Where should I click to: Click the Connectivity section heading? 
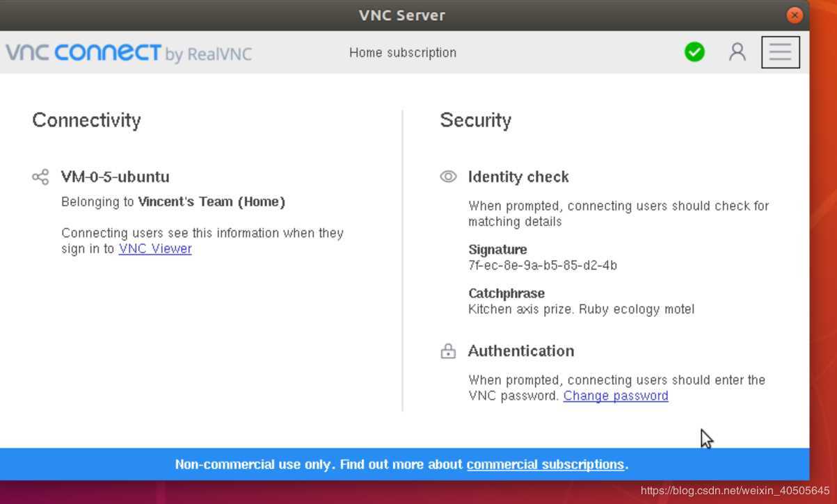(86, 120)
